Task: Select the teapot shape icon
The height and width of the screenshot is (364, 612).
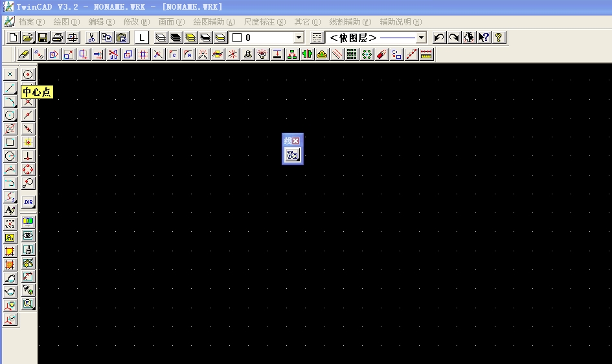Action: click(x=10, y=292)
